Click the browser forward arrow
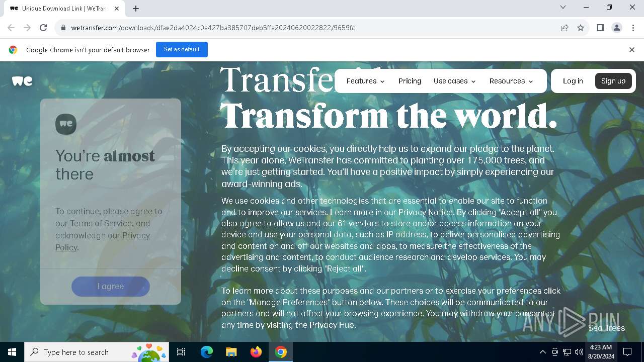This screenshot has width=644, height=362. (27, 28)
